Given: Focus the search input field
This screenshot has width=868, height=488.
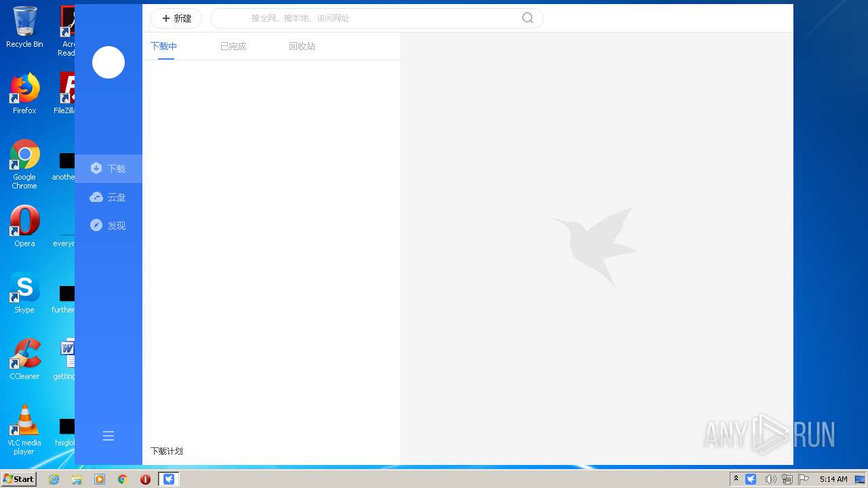Looking at the screenshot, I should [x=376, y=18].
